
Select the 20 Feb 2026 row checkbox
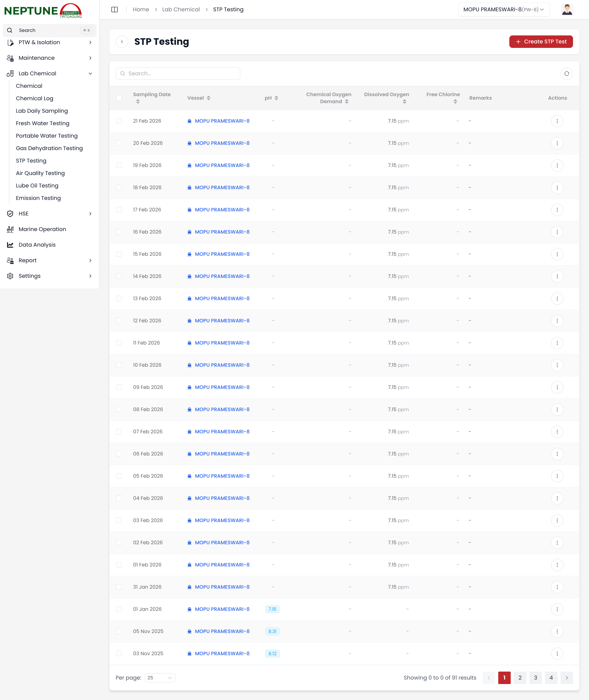[119, 143]
